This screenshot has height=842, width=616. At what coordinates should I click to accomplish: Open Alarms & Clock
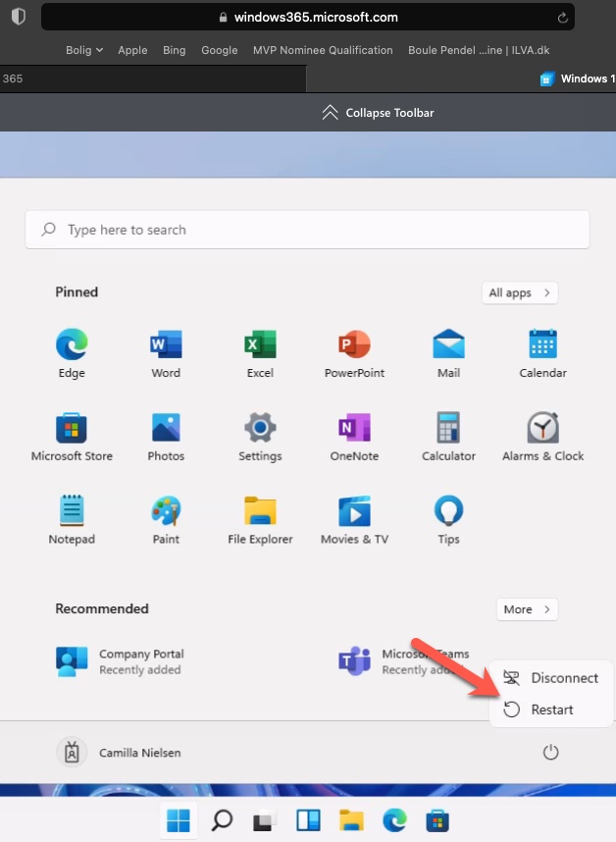[543, 436]
